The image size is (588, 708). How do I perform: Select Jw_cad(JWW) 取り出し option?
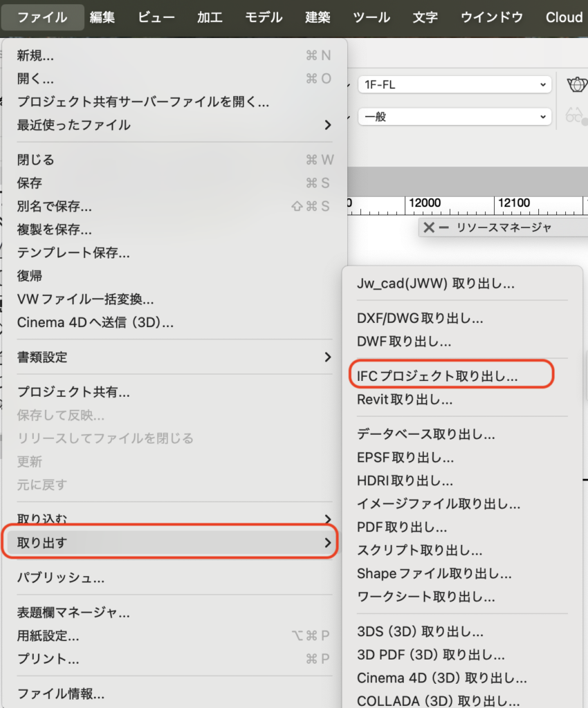click(435, 283)
